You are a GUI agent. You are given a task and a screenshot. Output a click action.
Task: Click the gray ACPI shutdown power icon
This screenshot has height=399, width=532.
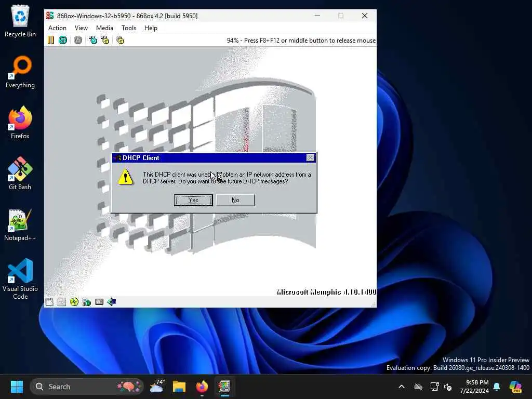tap(78, 40)
